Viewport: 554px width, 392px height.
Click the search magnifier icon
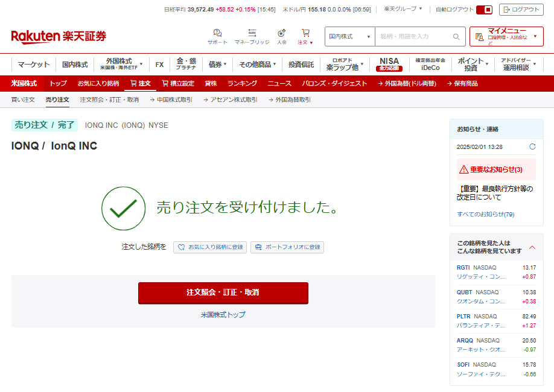pyautogui.click(x=457, y=37)
